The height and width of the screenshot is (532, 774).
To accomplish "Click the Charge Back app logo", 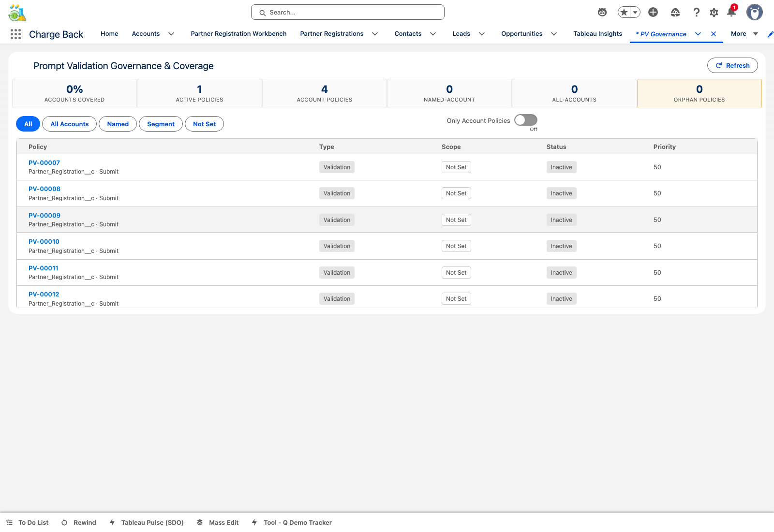I will [x=17, y=13].
